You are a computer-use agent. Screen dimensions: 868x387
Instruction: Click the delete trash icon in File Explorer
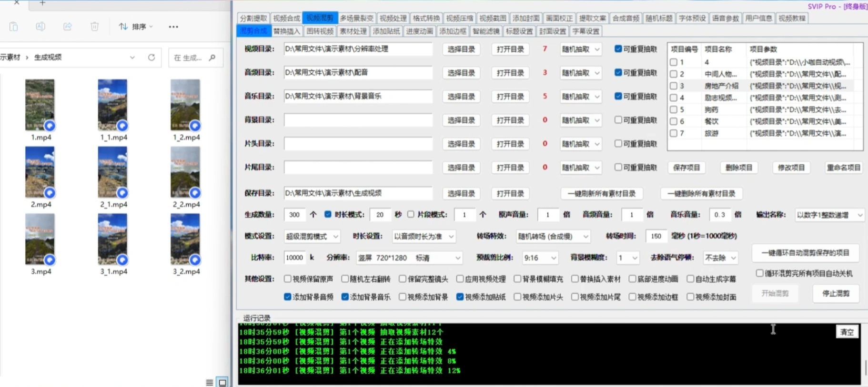(95, 27)
